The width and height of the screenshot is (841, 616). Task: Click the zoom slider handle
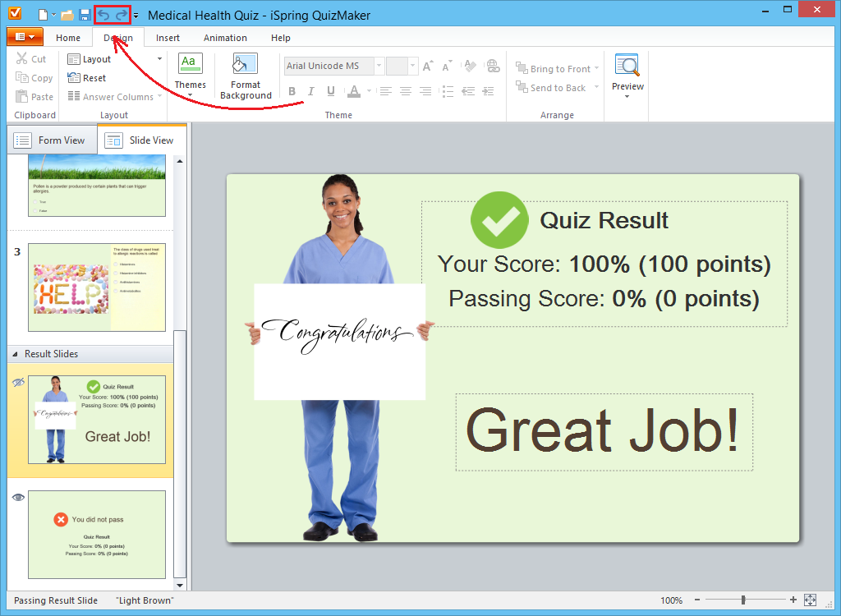coord(743,600)
